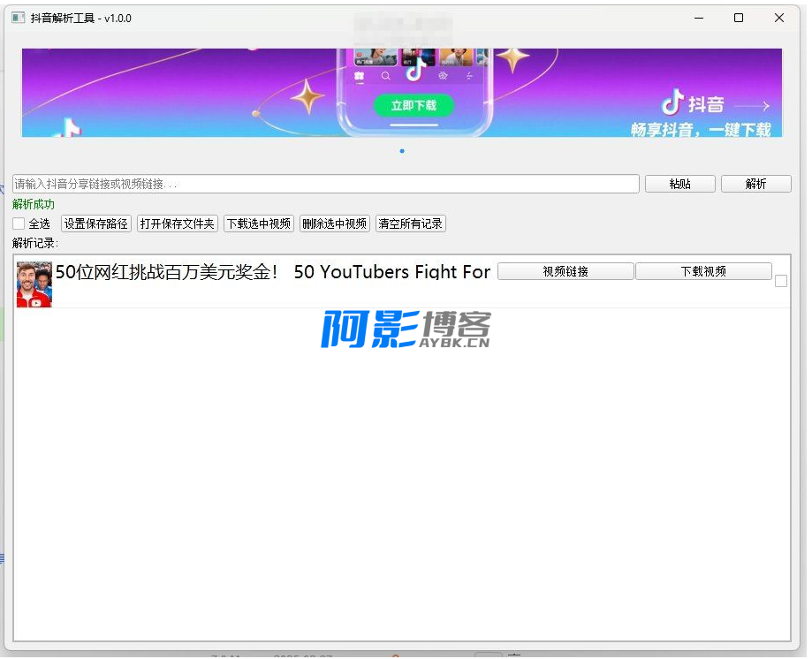Click the 粘贴 button

tap(679, 184)
